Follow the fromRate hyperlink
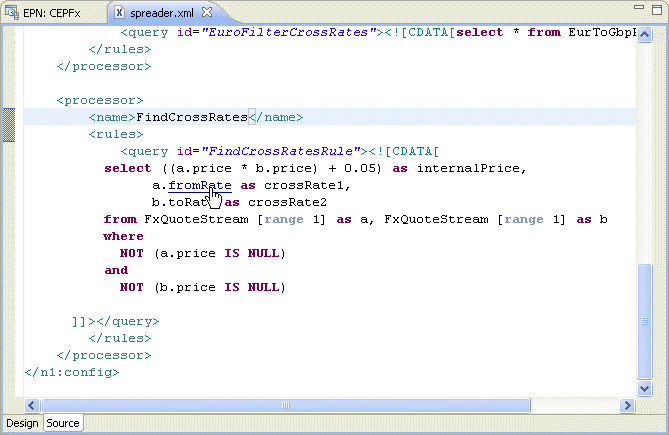The height and width of the screenshot is (435, 669). click(200, 186)
